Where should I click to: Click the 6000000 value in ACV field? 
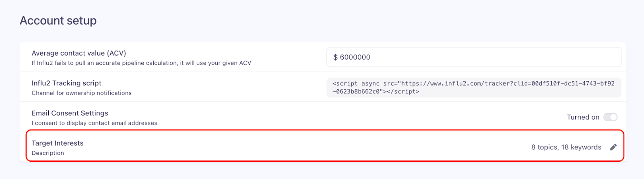click(355, 57)
